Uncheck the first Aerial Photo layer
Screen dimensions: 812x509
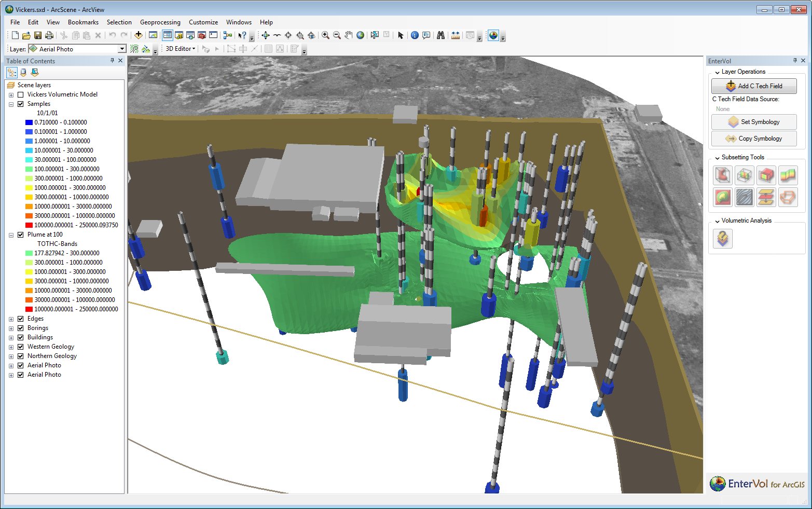click(21, 365)
